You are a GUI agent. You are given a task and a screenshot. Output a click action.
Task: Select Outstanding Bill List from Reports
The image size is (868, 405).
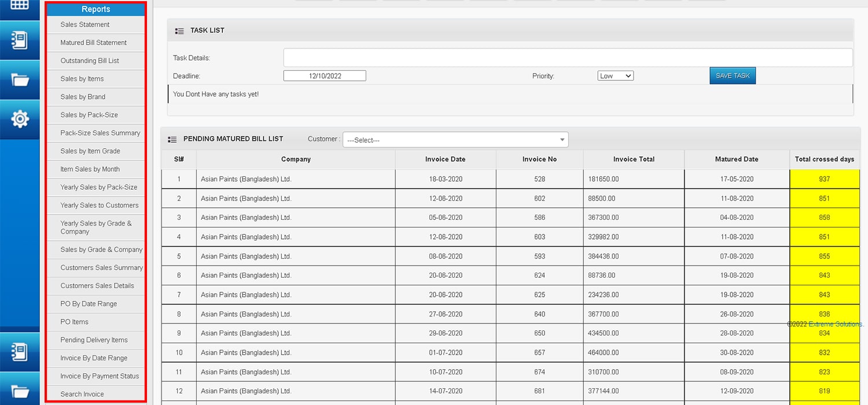tap(90, 61)
